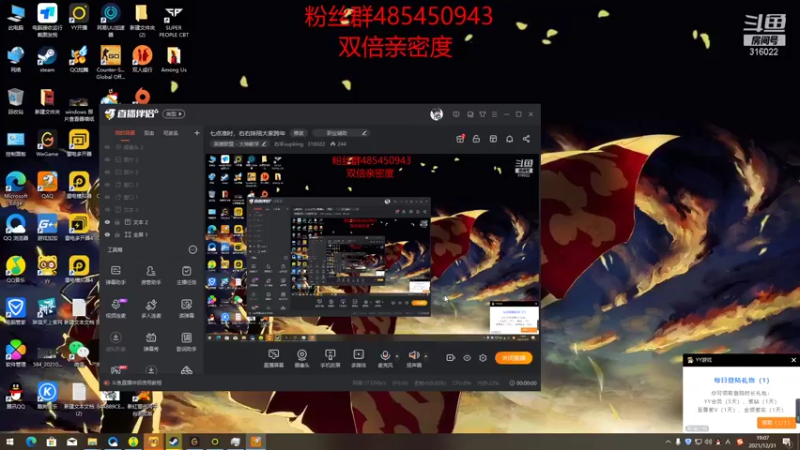Open the gift box icon with red badge
800x450 pixels.
click(x=460, y=139)
